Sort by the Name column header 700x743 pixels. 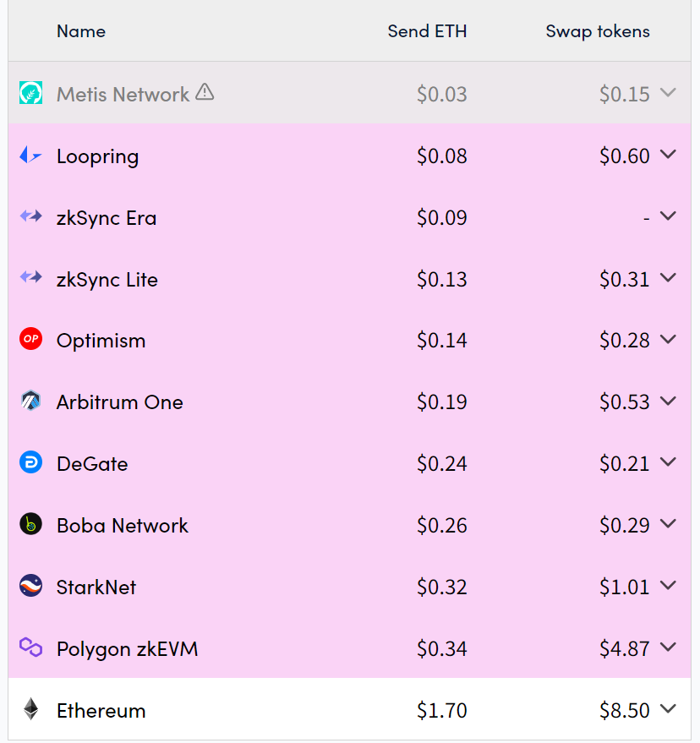[x=81, y=31]
